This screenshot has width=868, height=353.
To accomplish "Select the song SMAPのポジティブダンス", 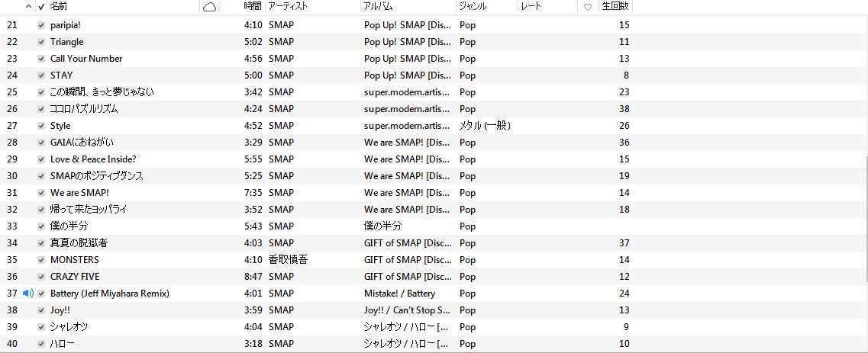I will click(x=97, y=176).
